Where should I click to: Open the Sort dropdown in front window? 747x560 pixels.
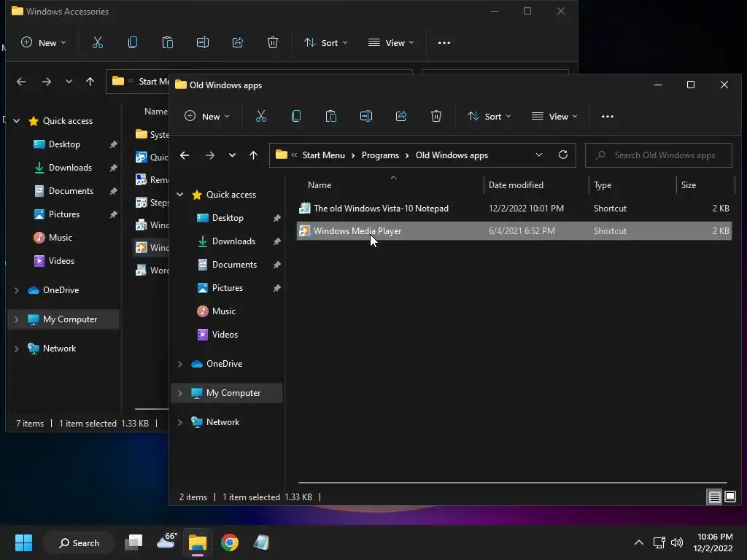[x=489, y=117]
